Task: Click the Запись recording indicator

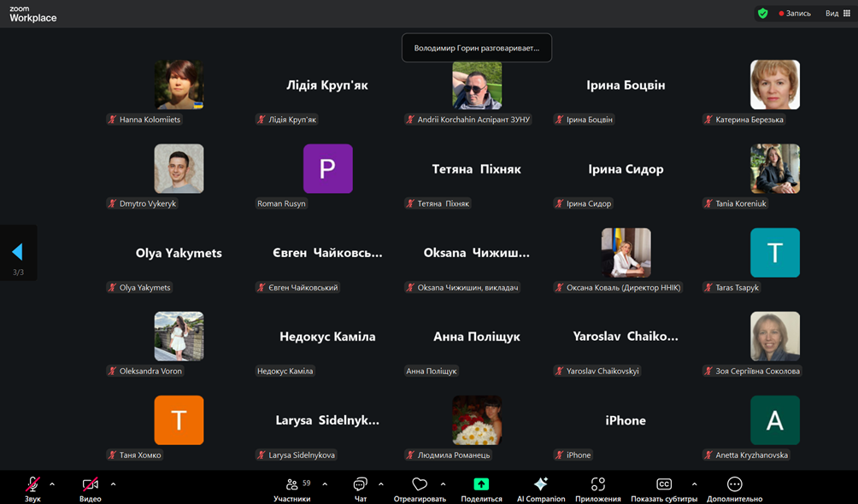Action: coord(795,14)
